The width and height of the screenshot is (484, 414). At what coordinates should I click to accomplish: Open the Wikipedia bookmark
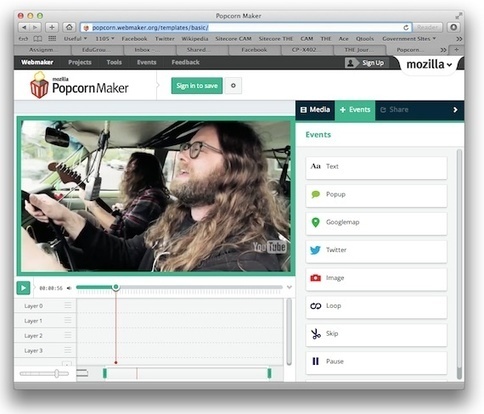pyautogui.click(x=195, y=39)
